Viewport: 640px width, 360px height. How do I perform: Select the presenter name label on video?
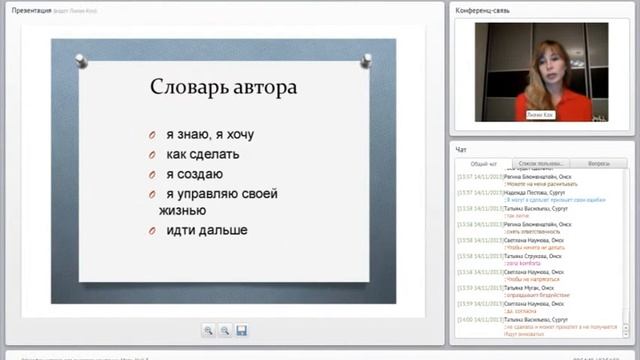pyautogui.click(x=540, y=115)
